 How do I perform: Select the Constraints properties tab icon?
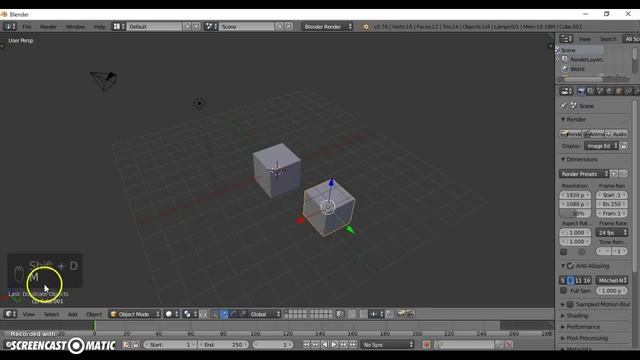coord(628,91)
